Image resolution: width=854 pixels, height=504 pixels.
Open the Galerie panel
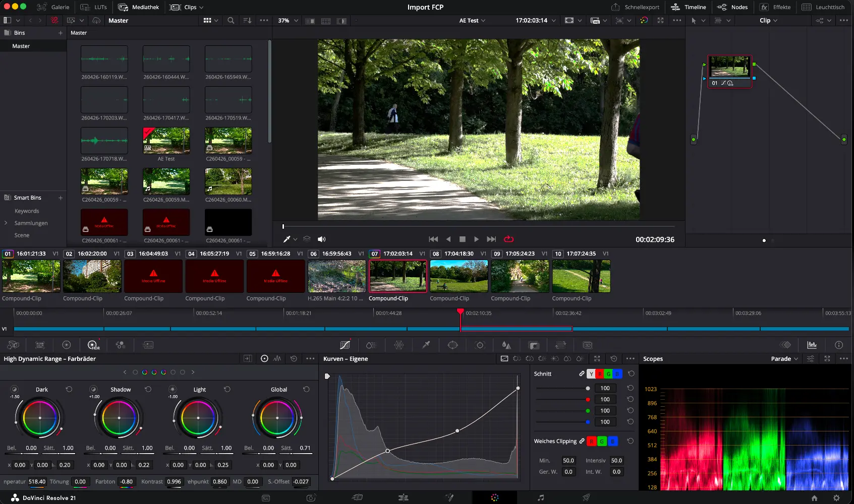(x=53, y=7)
